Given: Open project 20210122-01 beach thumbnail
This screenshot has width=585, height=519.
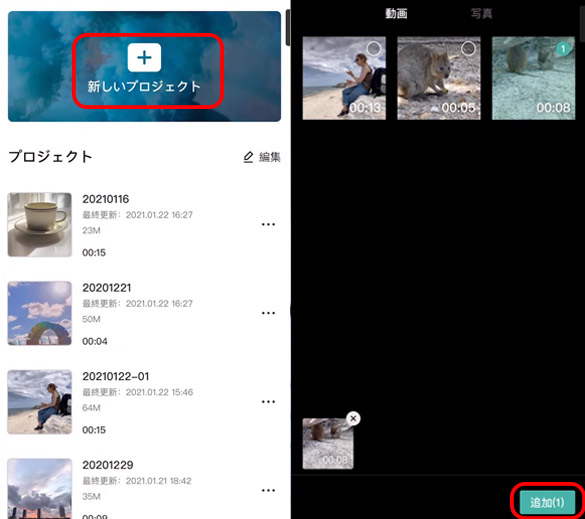Looking at the screenshot, I should coord(40,402).
